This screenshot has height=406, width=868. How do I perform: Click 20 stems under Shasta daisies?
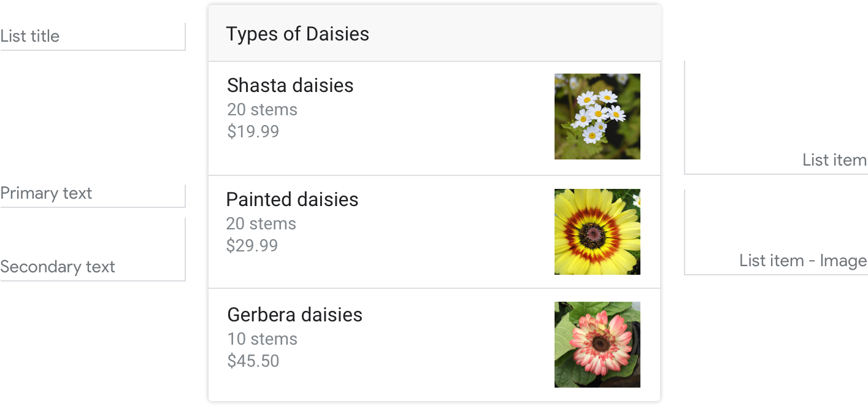[262, 110]
